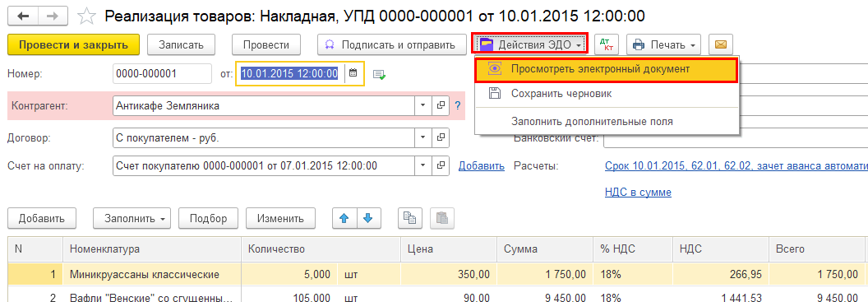Open the Заполнить dropdown button
This screenshot has height=302, width=868.
(x=132, y=218)
